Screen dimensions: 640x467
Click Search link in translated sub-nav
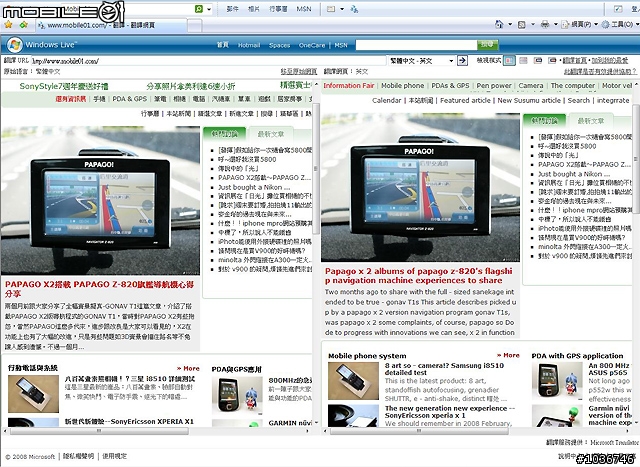coord(579,100)
